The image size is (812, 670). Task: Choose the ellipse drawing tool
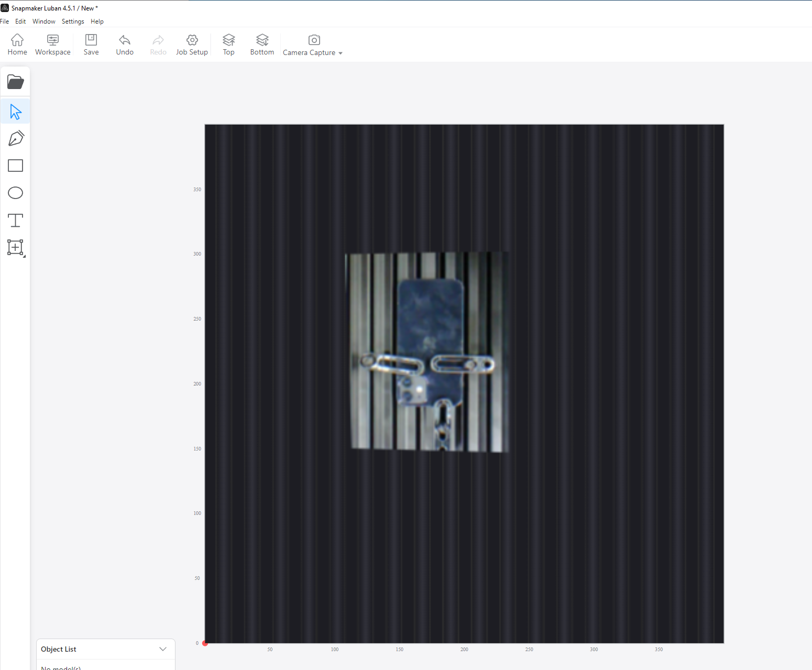[x=15, y=193]
